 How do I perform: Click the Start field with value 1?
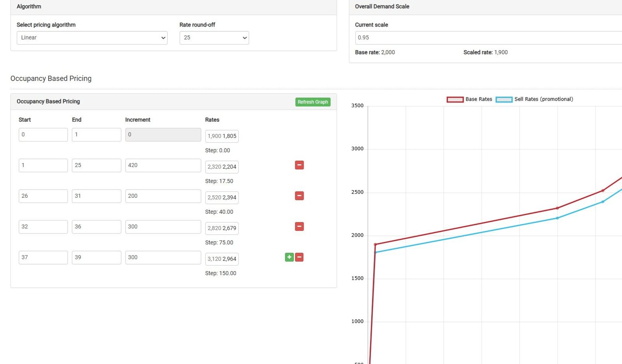[x=43, y=165]
